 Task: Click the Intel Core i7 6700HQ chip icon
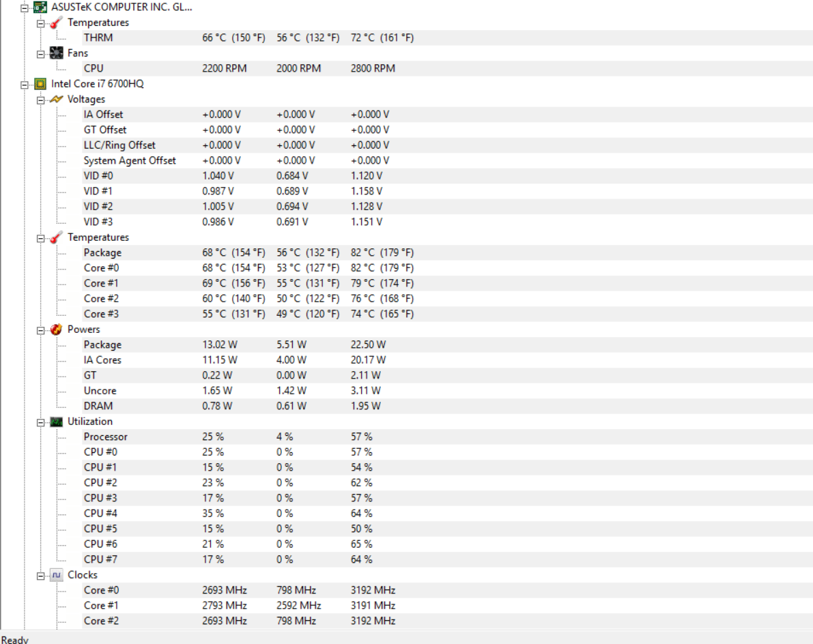(40, 84)
